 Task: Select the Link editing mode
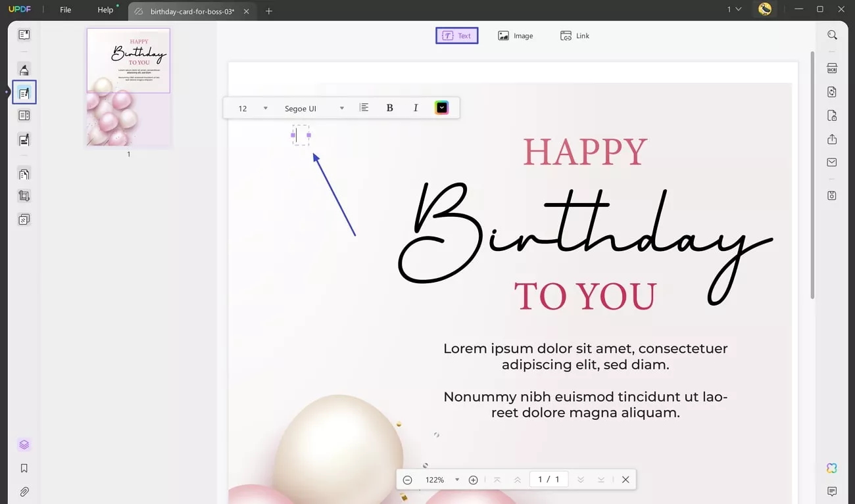click(575, 35)
